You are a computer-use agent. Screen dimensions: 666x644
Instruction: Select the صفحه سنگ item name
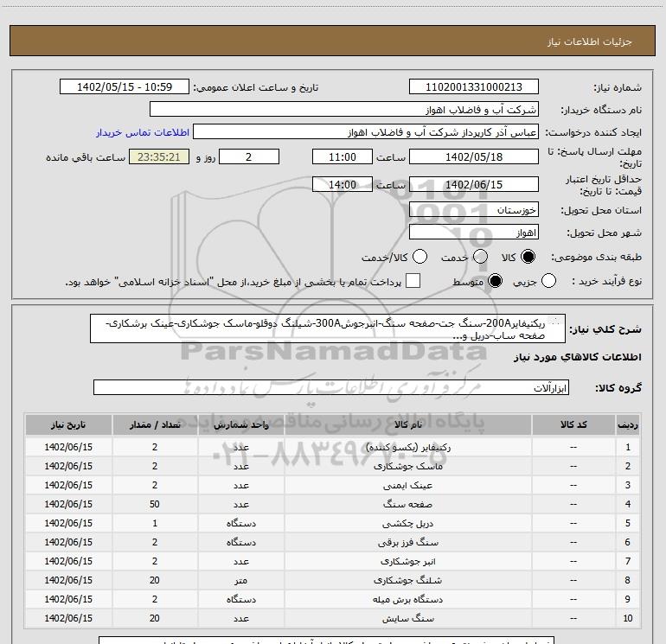[x=407, y=504]
